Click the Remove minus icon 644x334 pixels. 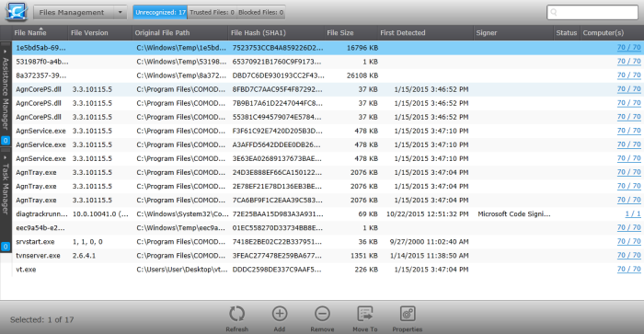[x=322, y=315]
